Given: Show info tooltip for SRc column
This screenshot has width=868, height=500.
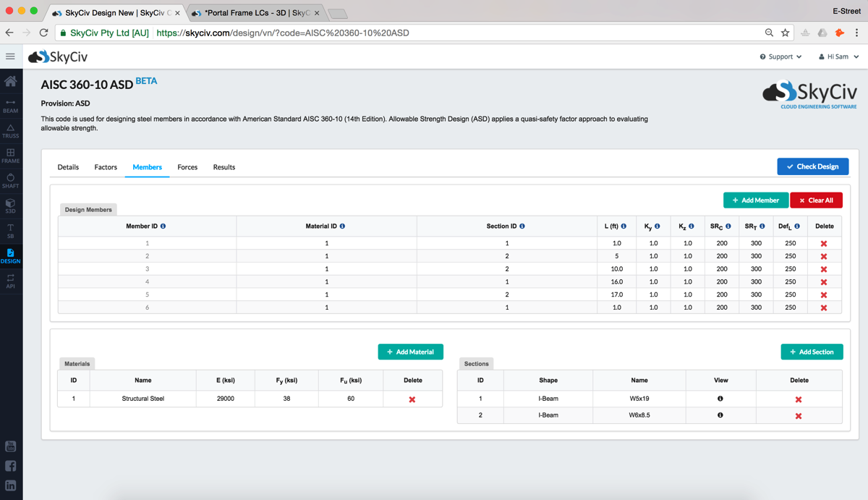Looking at the screenshot, I should point(728,226).
